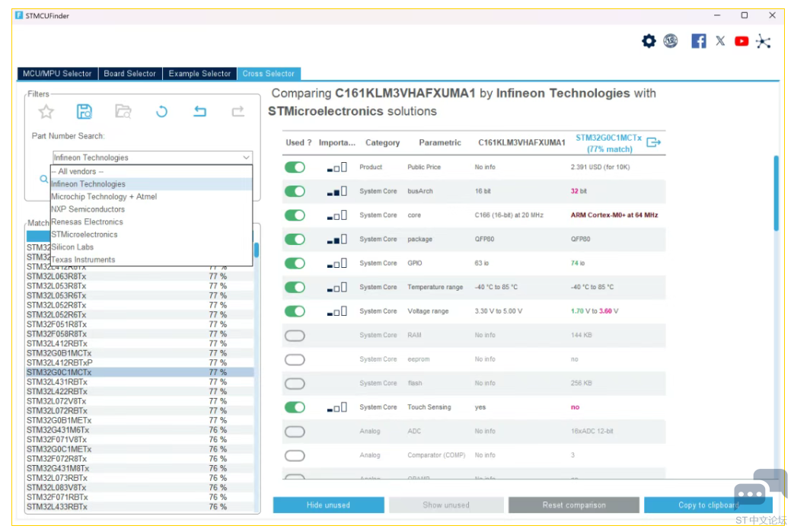The width and height of the screenshot is (794, 532).
Task: Collapse the Infineon Technologies vendor combo box arrow
Action: (246, 158)
